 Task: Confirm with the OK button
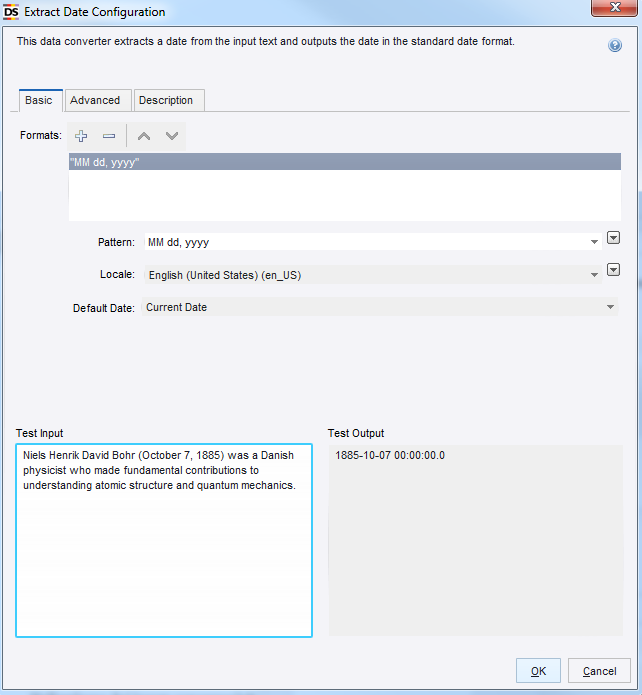(538, 671)
